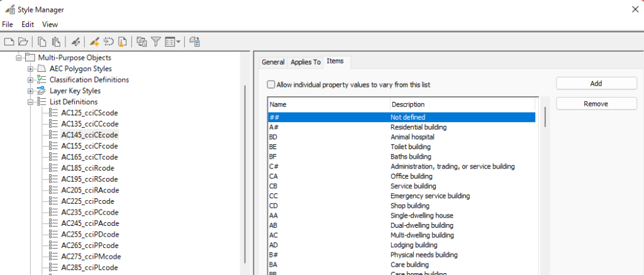Open the Edit menu

[28, 25]
